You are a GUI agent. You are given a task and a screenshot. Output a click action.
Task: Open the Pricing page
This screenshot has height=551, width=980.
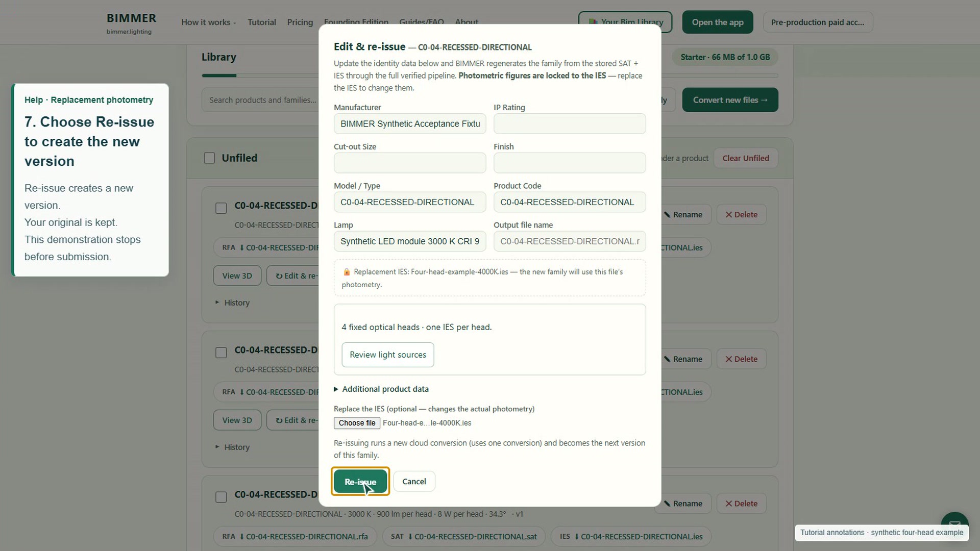click(300, 22)
